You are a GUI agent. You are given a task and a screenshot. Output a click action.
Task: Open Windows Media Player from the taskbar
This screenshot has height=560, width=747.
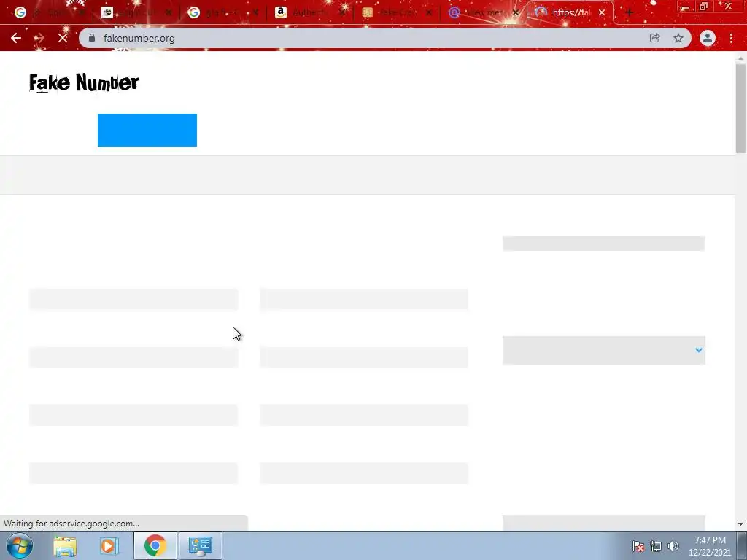(x=109, y=545)
